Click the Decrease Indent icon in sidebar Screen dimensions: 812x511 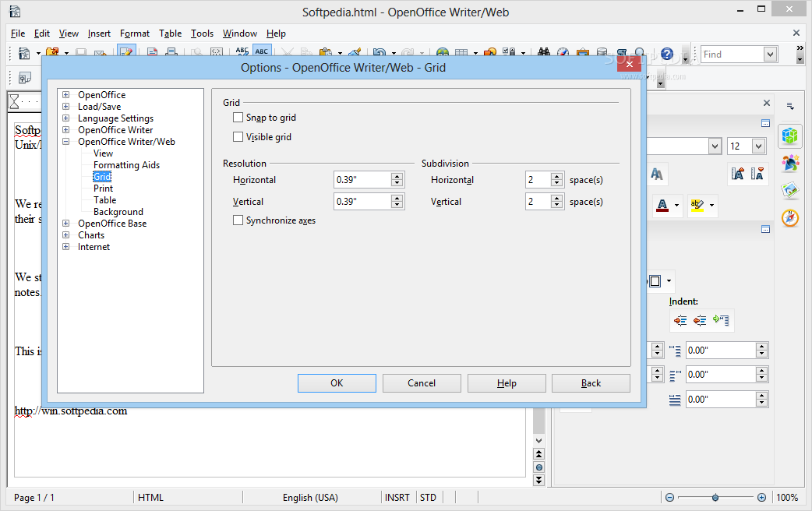pos(700,320)
